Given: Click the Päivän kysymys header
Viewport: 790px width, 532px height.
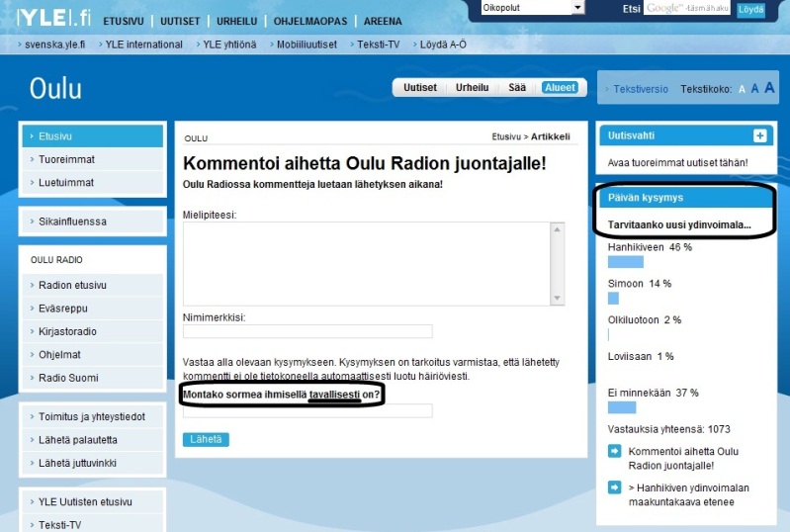Looking at the screenshot, I should coord(686,198).
